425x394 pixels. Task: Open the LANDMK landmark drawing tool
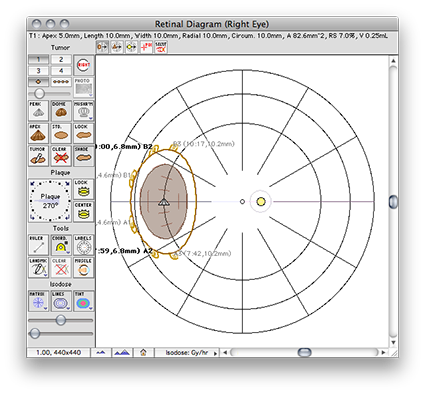point(38,267)
